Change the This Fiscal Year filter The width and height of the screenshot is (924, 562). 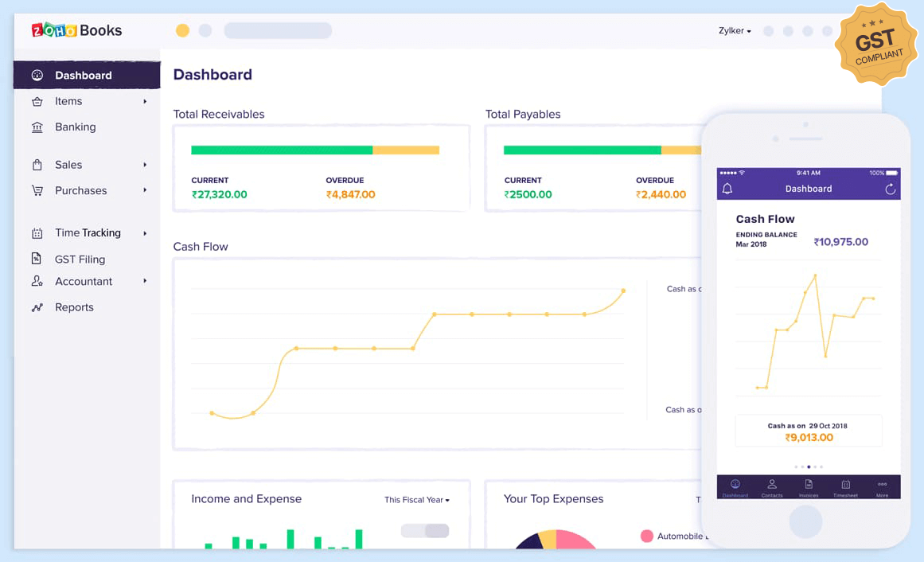click(416, 500)
